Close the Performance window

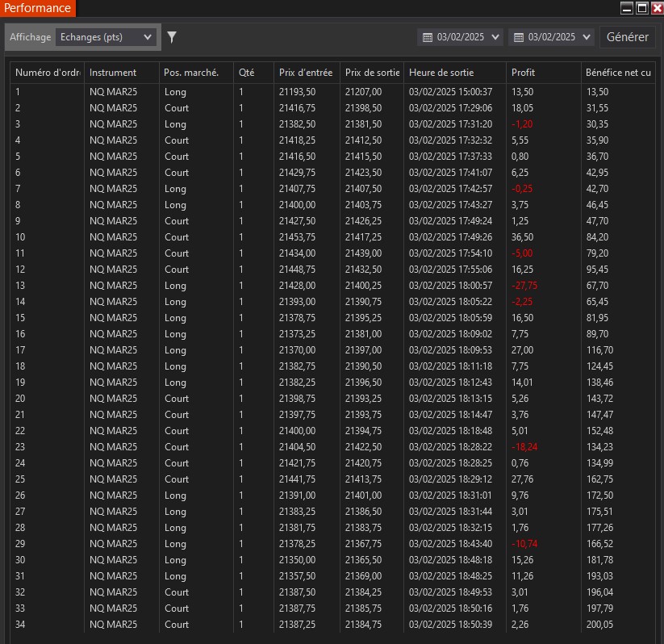coord(658,7)
